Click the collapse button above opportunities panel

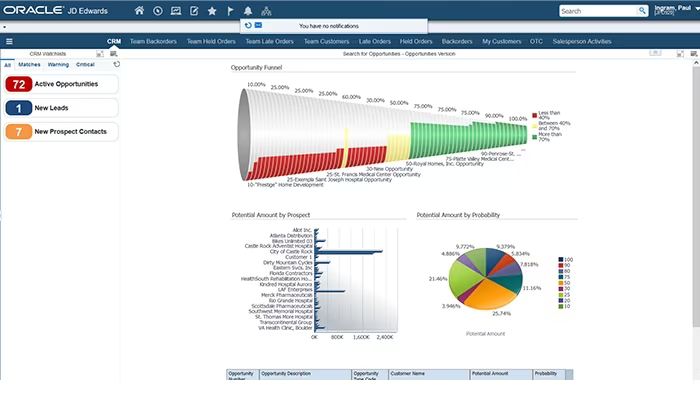coord(655,53)
